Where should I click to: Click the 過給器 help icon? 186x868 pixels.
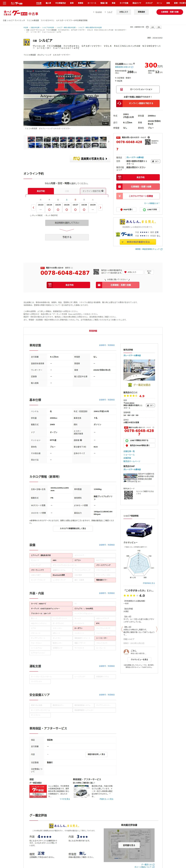click(x=81, y=440)
